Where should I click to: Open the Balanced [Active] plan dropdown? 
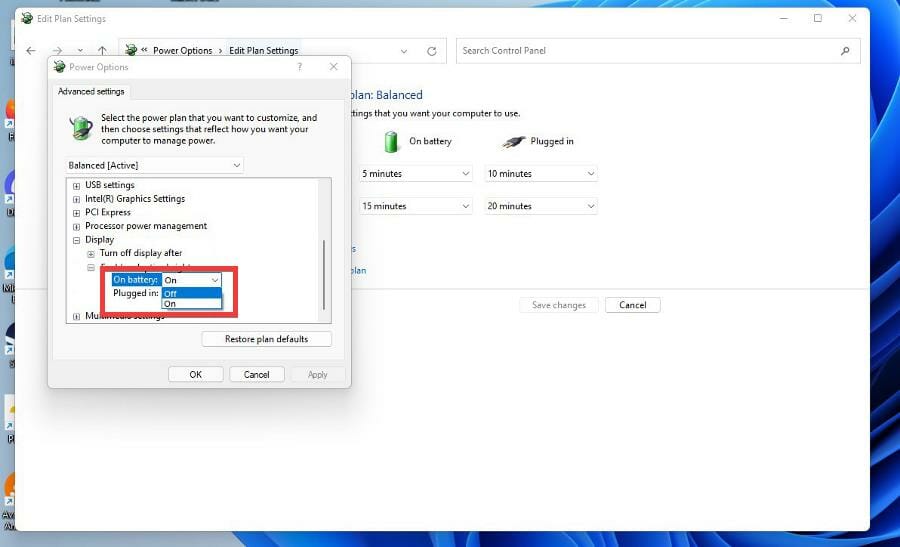153,165
